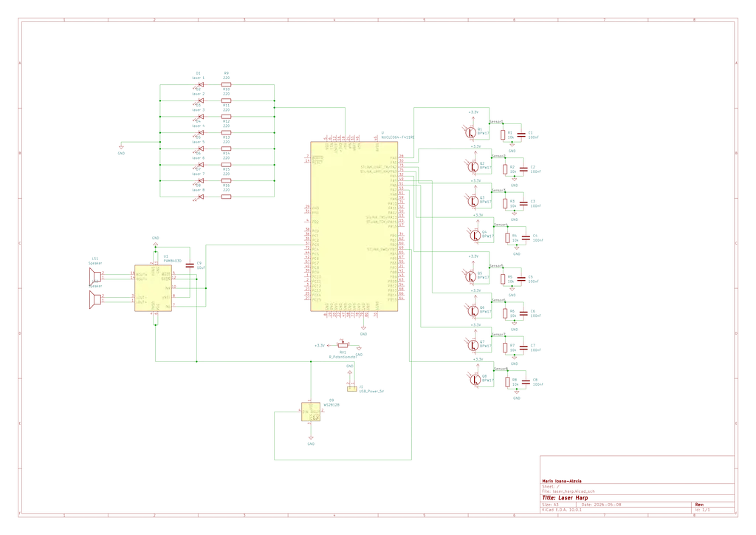Select the LS1 speaker symbol
The height and width of the screenshot is (535, 756).
tap(95, 276)
